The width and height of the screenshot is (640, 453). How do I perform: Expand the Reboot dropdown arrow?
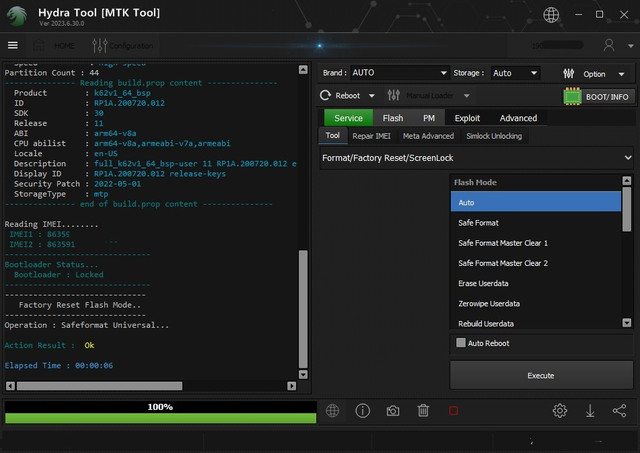click(372, 96)
